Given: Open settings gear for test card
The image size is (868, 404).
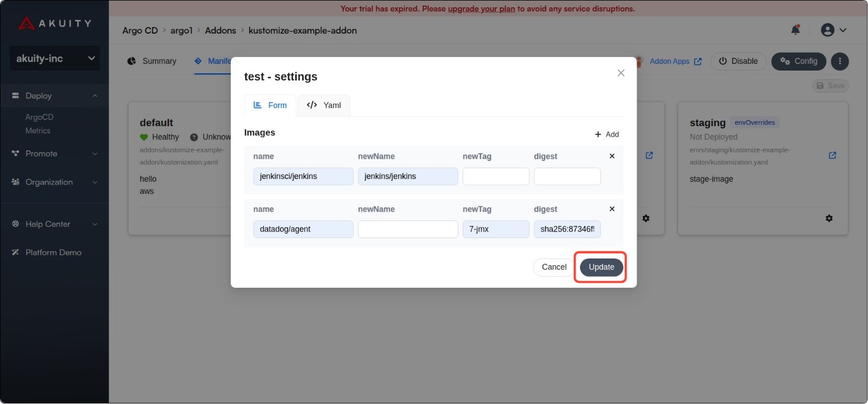Looking at the screenshot, I should pos(646,218).
